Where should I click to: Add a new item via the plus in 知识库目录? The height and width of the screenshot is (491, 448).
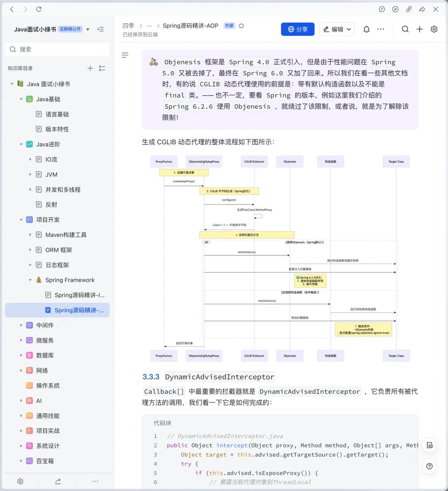(90, 68)
